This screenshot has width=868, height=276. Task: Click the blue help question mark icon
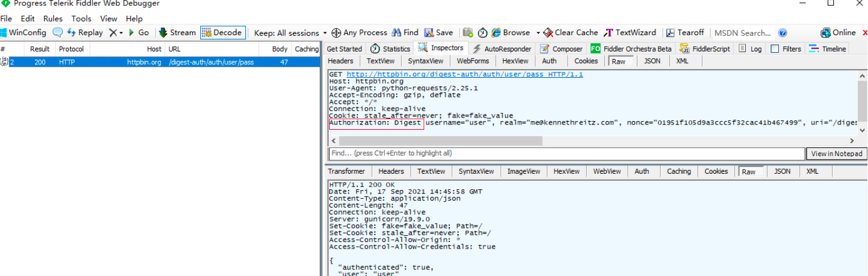pyautogui.click(x=782, y=33)
